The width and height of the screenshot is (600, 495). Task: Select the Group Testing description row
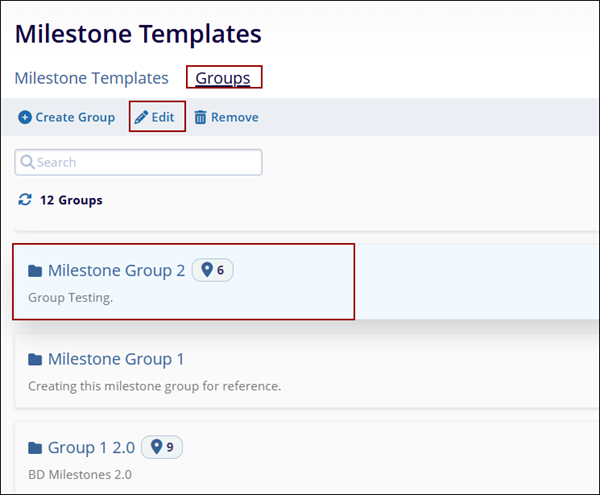pyautogui.click(x=70, y=298)
